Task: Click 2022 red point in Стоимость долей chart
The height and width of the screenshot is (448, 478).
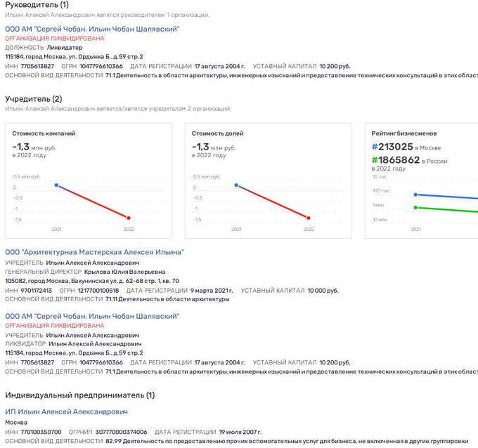Action: pyautogui.click(x=308, y=218)
